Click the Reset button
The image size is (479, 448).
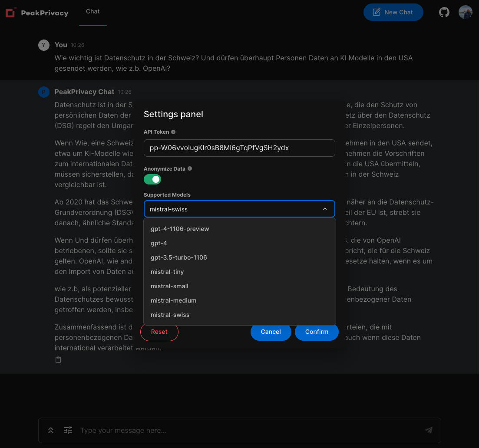coord(159,332)
